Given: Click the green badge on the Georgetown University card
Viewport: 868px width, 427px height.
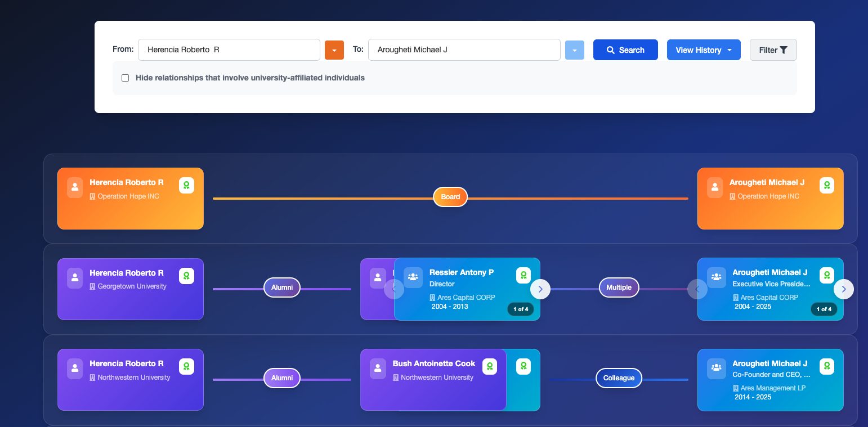Looking at the screenshot, I should (186, 276).
